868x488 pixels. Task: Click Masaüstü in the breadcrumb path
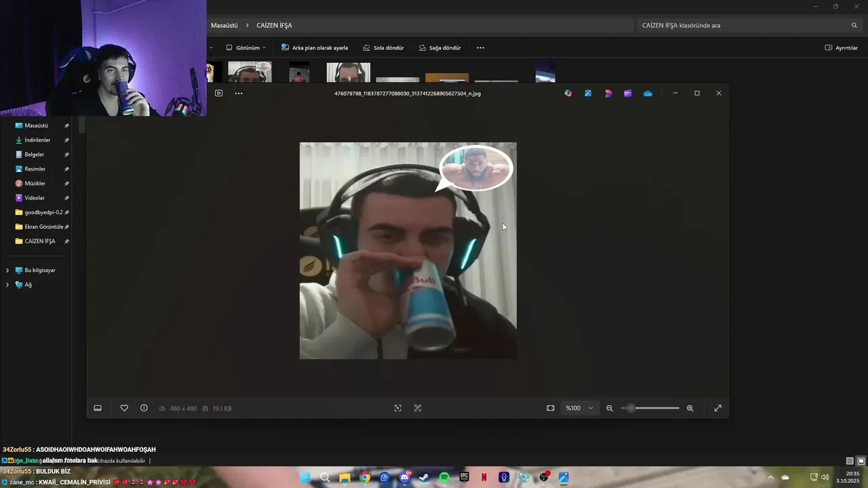coord(224,26)
